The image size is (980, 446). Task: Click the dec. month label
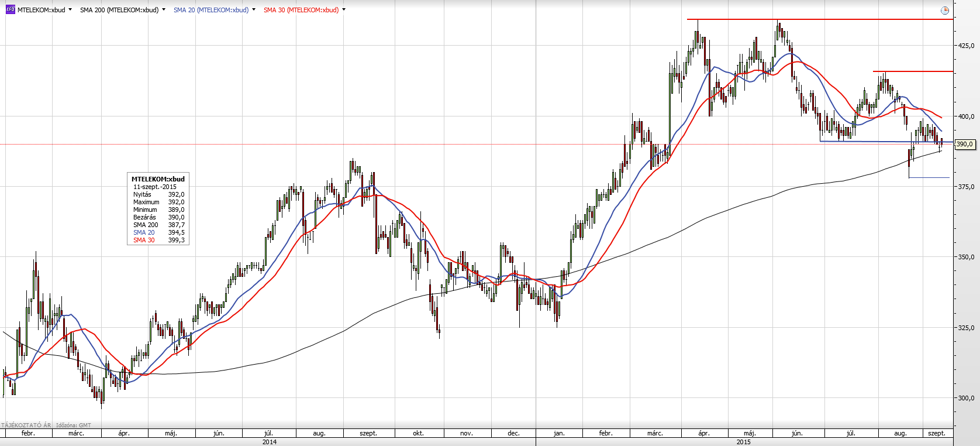[513, 433]
